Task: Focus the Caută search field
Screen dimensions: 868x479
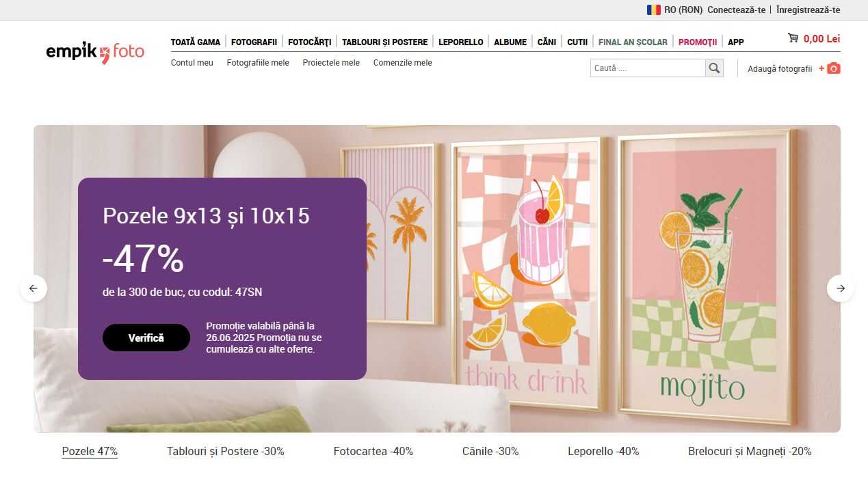Action: coord(648,68)
